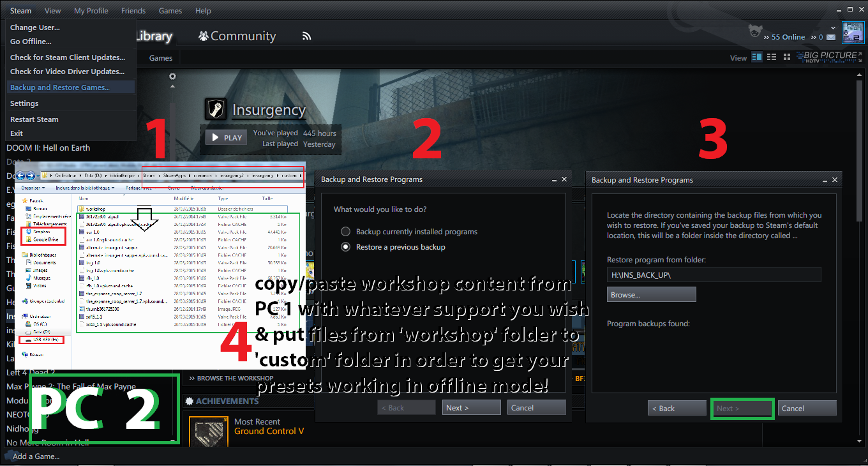Image resolution: width=868 pixels, height=466 pixels.
Task: Open the My Profile menu
Action: (x=91, y=11)
